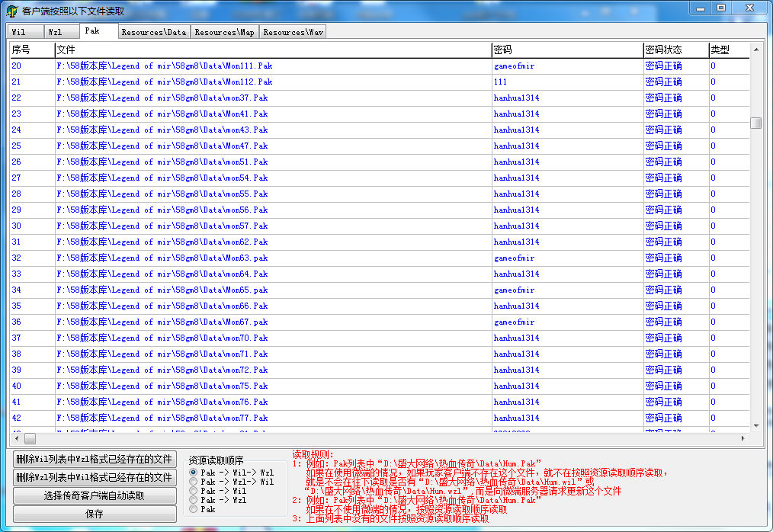This screenshot has height=532, width=773.
Task: Minimize the window
Action: 701,8
